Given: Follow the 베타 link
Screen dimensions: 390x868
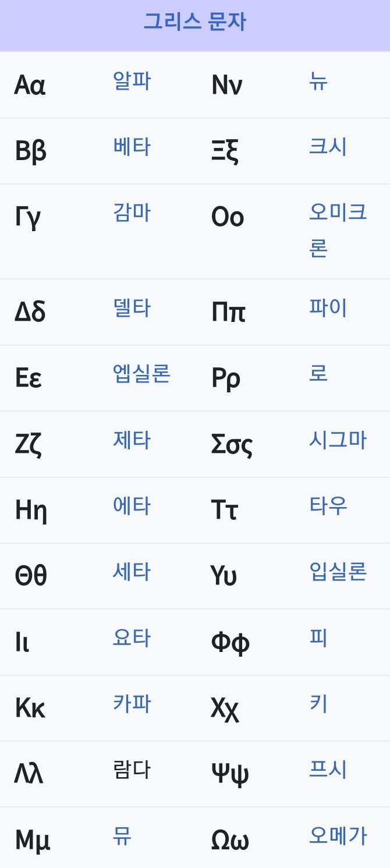Looking at the screenshot, I should [132, 147].
